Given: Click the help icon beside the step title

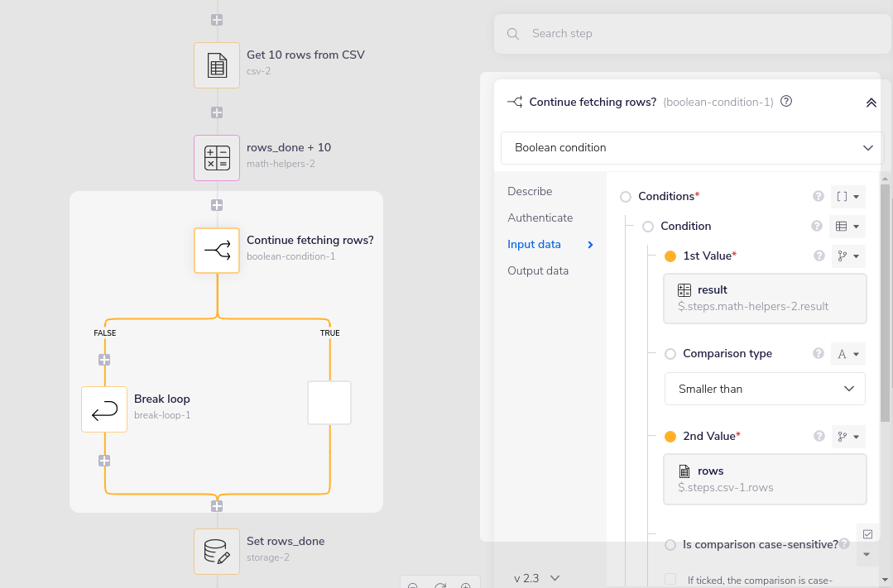Looking at the screenshot, I should click(787, 102).
